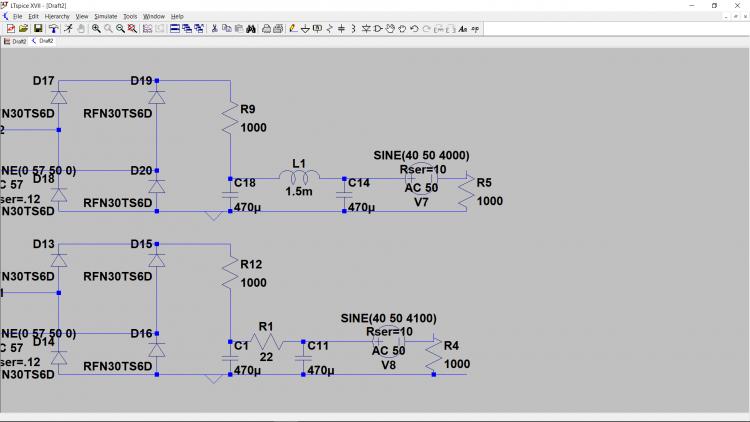Select the Ground symbol tool
Viewport: 750px width, 422px height.
(306, 29)
